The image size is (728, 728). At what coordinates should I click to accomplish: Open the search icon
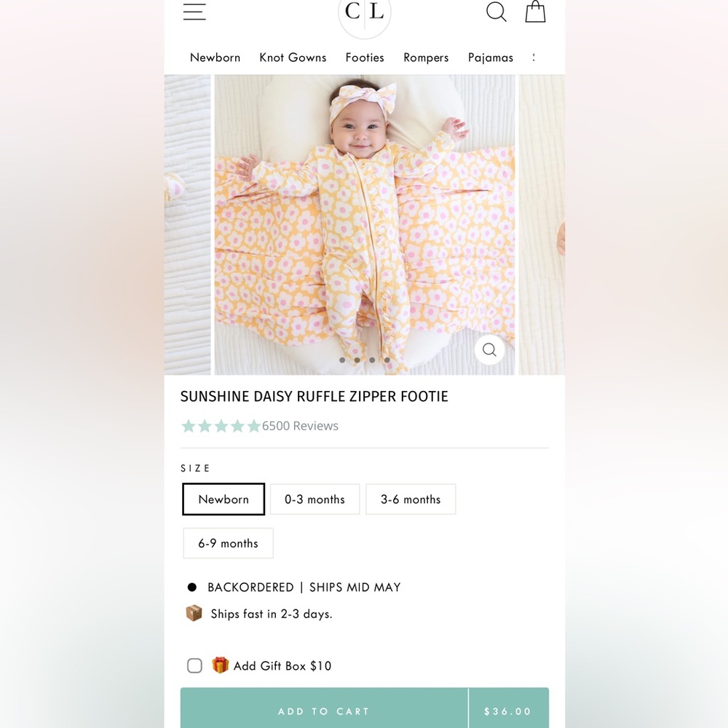496,12
